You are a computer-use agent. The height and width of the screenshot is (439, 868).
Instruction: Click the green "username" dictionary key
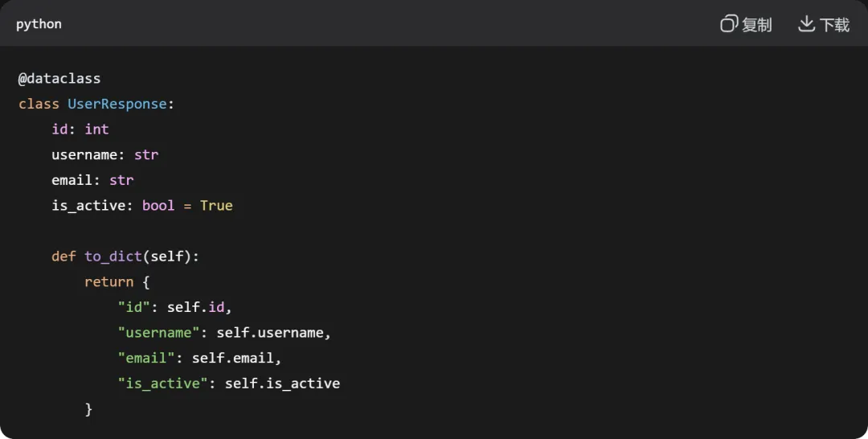click(158, 333)
